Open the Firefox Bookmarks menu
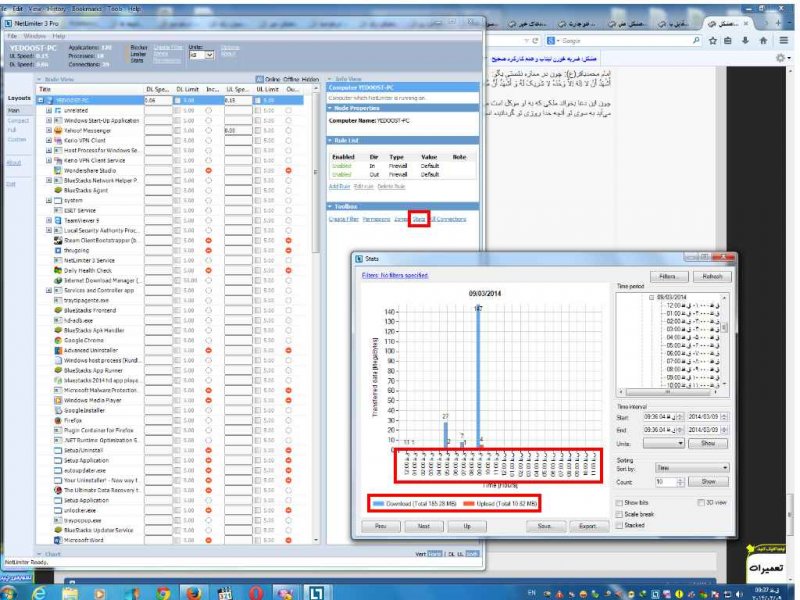 pos(87,9)
